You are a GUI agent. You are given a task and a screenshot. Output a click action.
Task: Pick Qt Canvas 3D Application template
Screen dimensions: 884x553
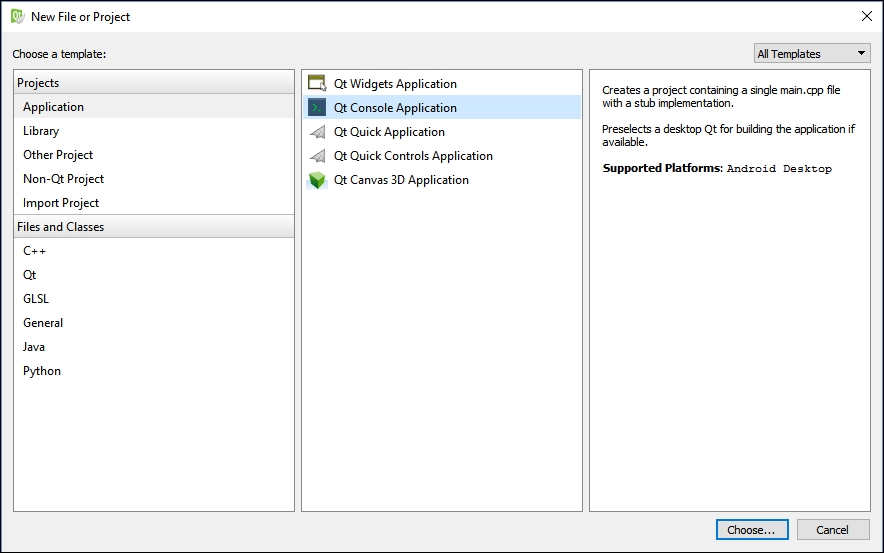[x=441, y=180]
